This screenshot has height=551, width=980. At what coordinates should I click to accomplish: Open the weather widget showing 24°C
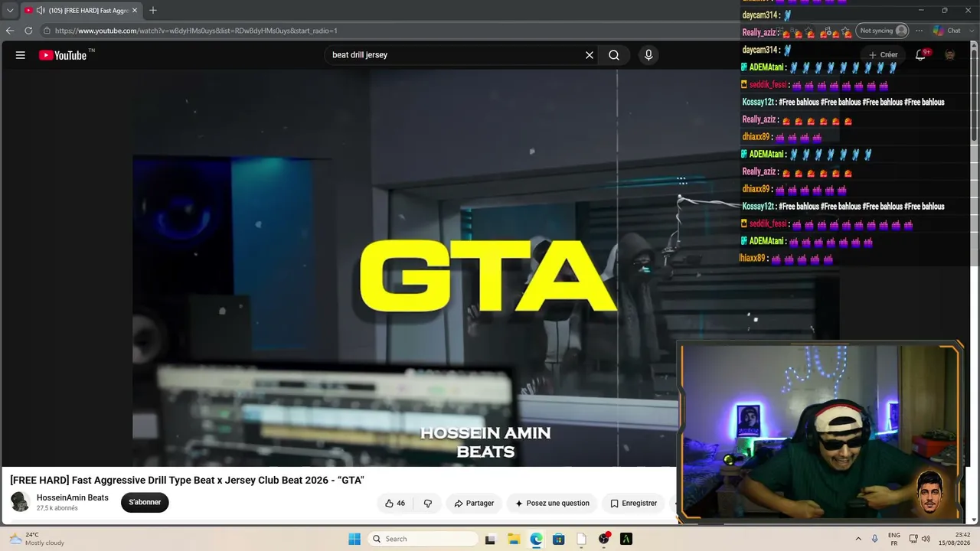pos(37,539)
